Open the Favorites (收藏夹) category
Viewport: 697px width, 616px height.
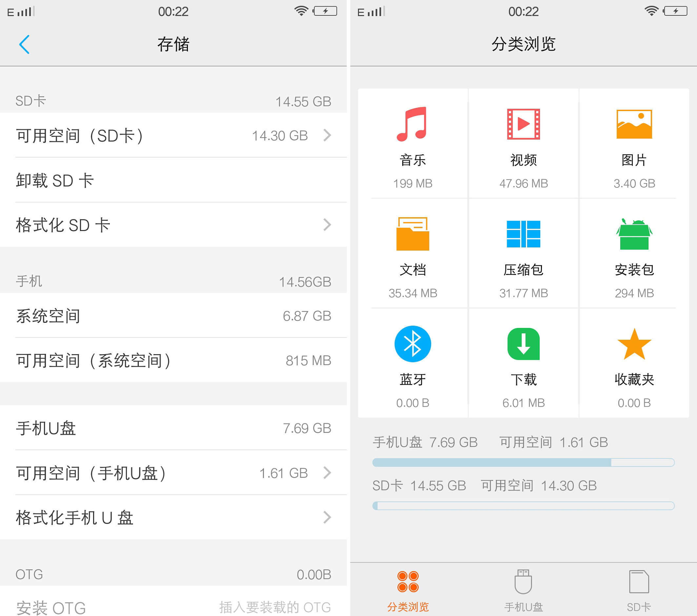coord(634,361)
